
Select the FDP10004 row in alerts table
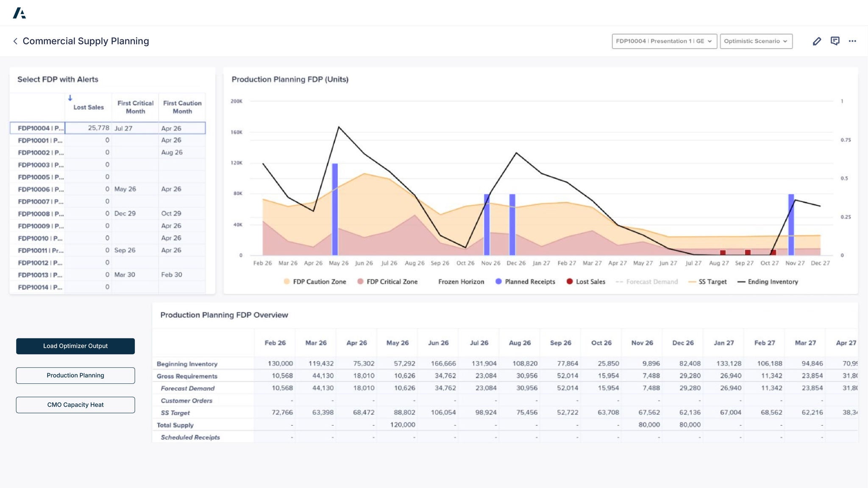pyautogui.click(x=108, y=128)
